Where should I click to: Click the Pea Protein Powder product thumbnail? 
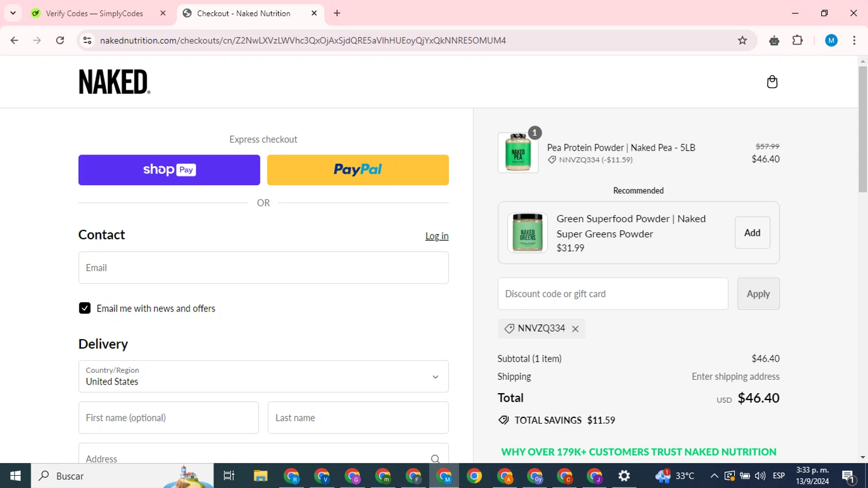point(518,153)
